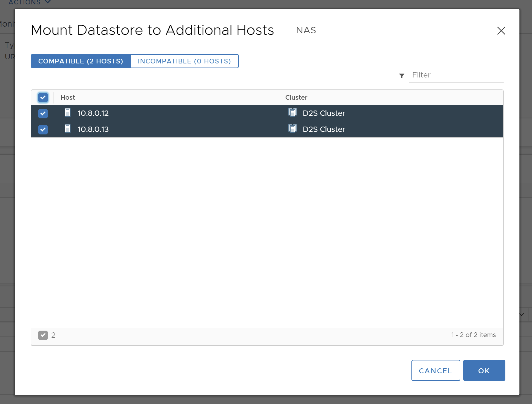Uncheck the checkbox for host 10.8.0.12
The height and width of the screenshot is (404, 532).
(43, 113)
